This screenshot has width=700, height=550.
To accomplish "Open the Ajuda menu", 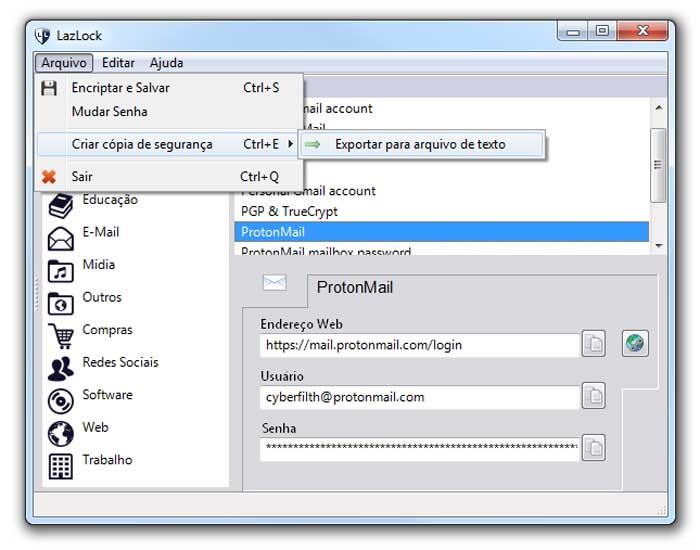I will tap(166, 63).
